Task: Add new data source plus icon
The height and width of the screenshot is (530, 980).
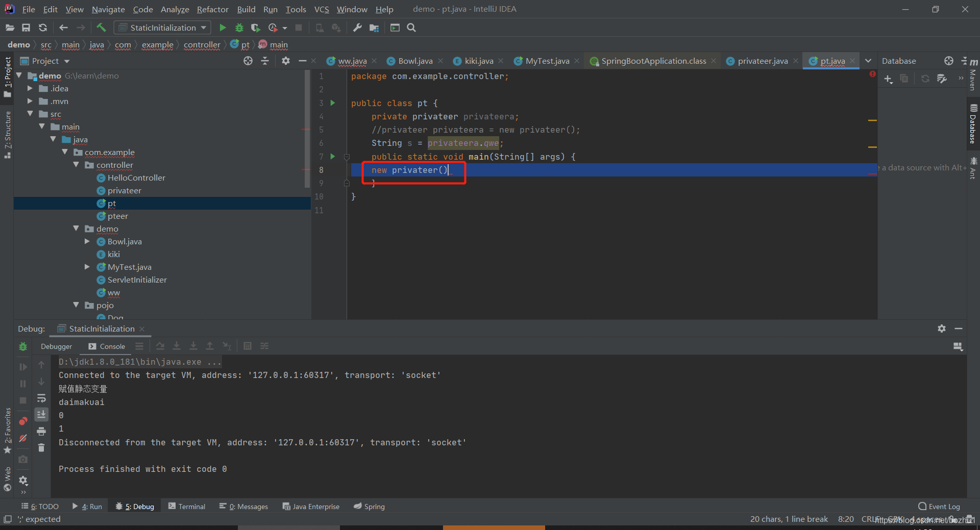Action: [x=889, y=79]
